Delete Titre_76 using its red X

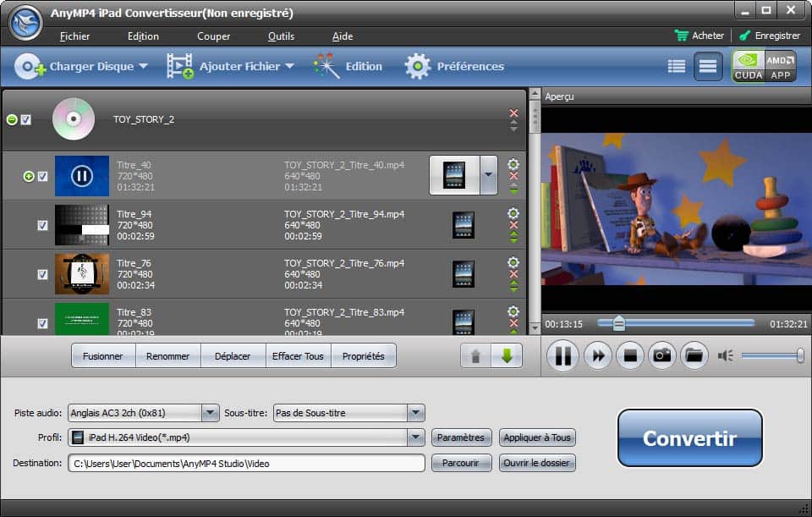point(513,274)
